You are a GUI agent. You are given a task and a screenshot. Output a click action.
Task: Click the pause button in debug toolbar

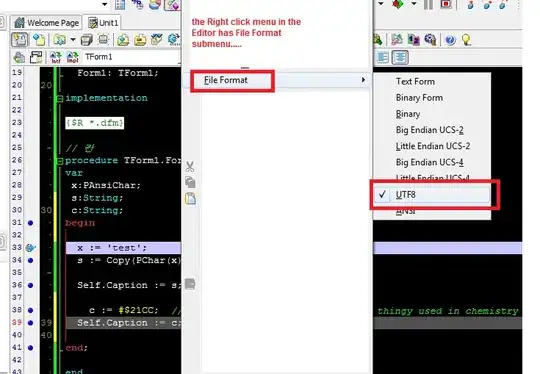coord(428,4)
